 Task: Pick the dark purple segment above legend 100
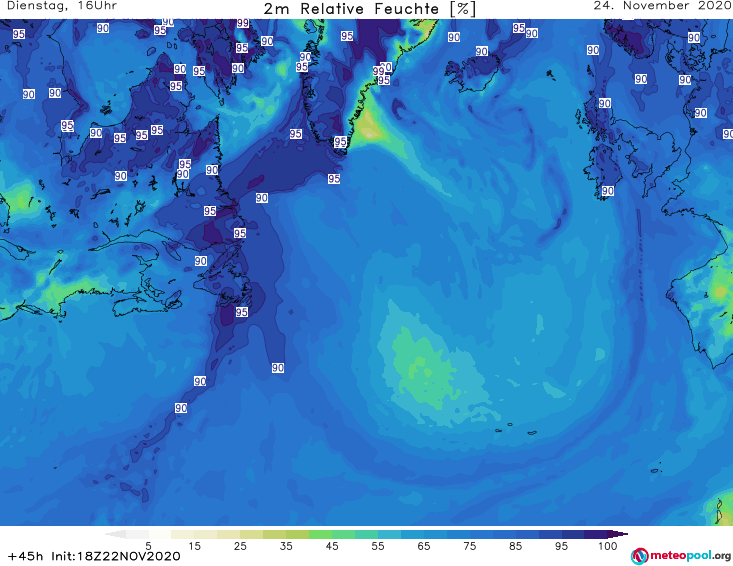(x=596, y=534)
